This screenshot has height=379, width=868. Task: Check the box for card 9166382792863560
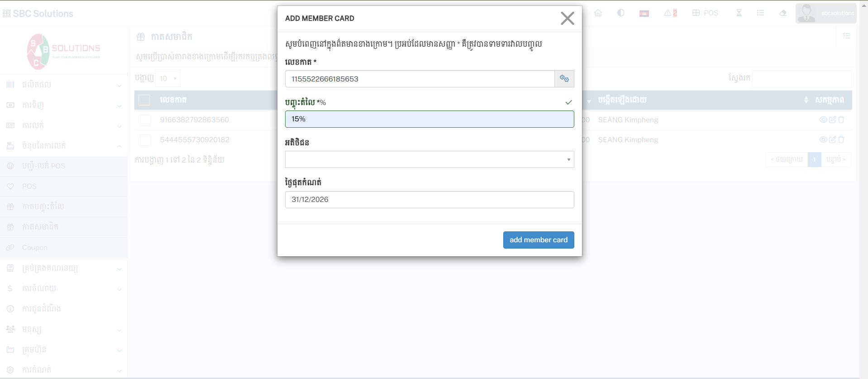[x=145, y=120]
